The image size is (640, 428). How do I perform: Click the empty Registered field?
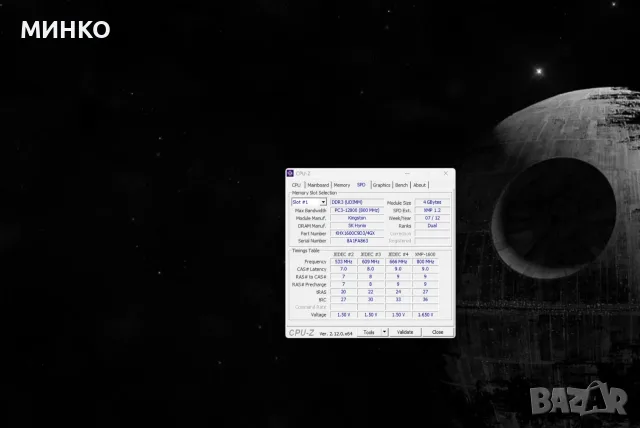[x=432, y=241]
